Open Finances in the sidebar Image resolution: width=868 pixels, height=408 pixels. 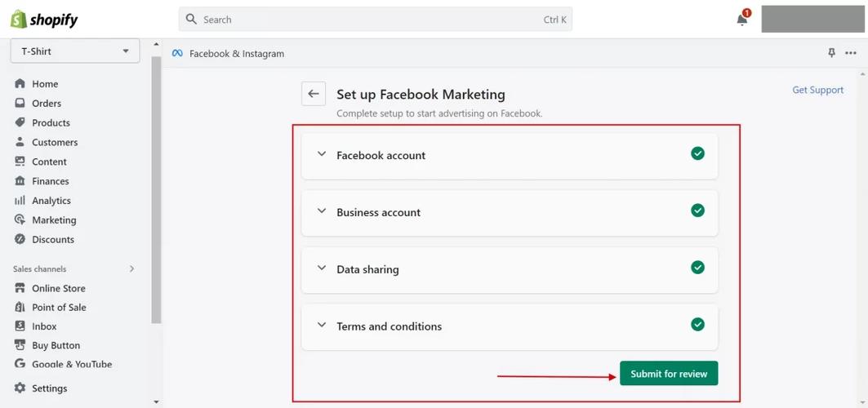tap(51, 181)
